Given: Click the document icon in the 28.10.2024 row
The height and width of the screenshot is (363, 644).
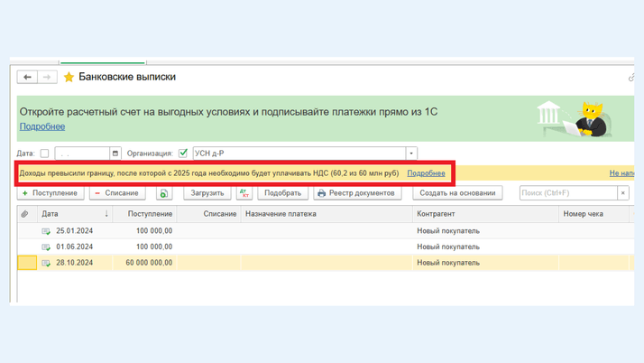Looking at the screenshot, I should pos(46,263).
